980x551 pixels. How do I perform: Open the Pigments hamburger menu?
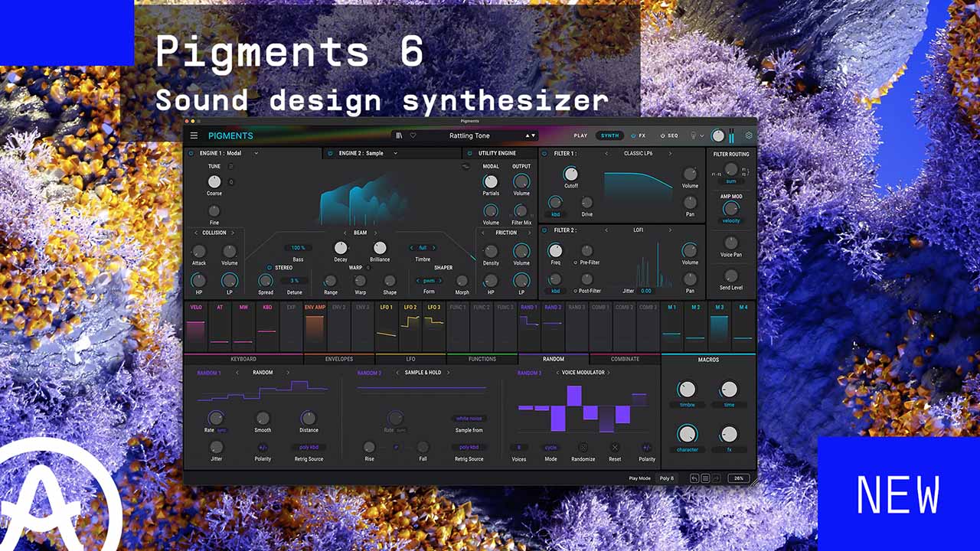(194, 135)
